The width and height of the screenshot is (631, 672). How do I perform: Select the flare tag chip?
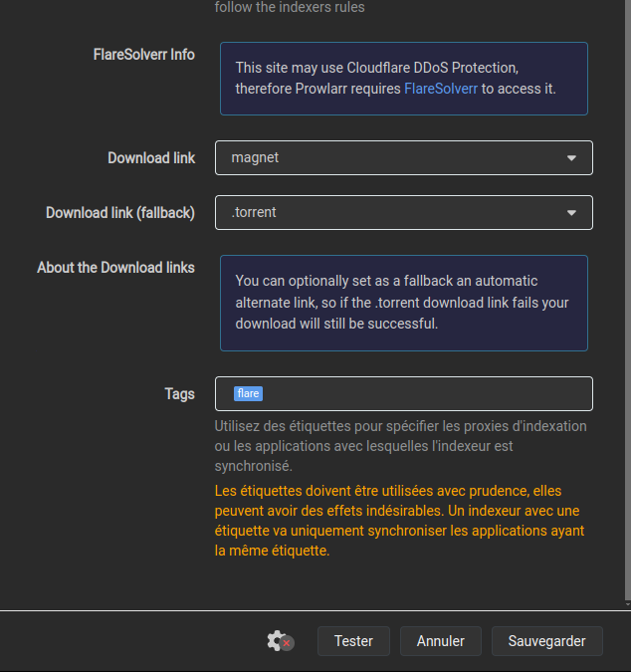(x=248, y=393)
